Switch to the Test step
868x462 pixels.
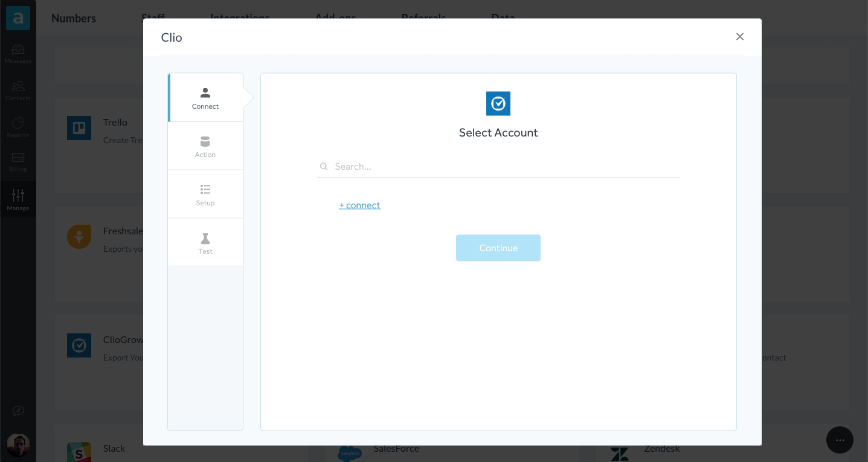(205, 243)
